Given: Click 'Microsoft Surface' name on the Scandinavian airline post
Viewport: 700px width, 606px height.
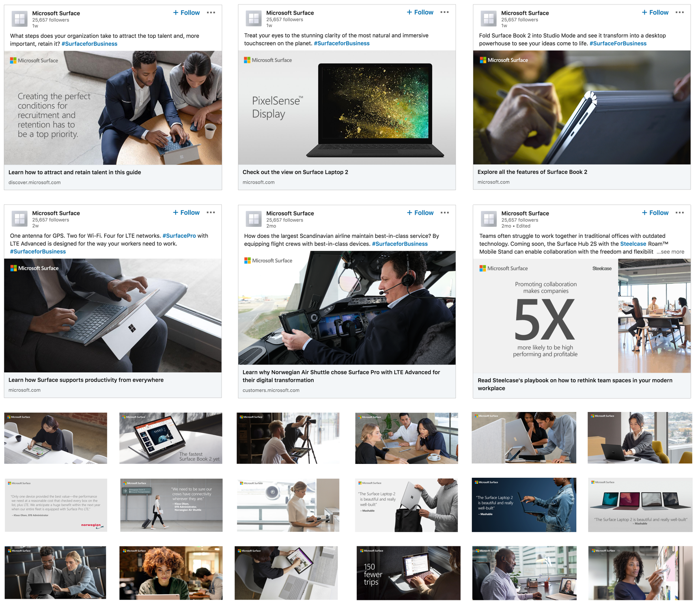Looking at the screenshot, I should (290, 213).
